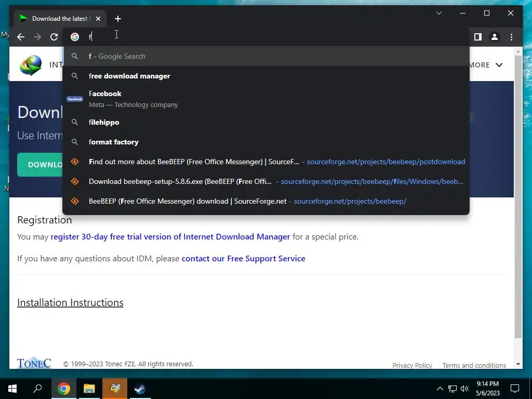Open the Chrome profile icon
This screenshot has width=532, height=399.
(495, 37)
